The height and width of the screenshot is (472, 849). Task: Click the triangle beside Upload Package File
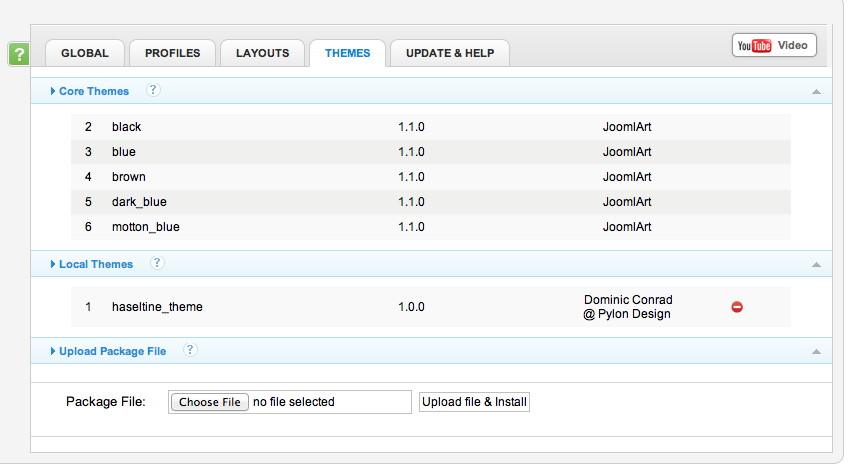53,351
